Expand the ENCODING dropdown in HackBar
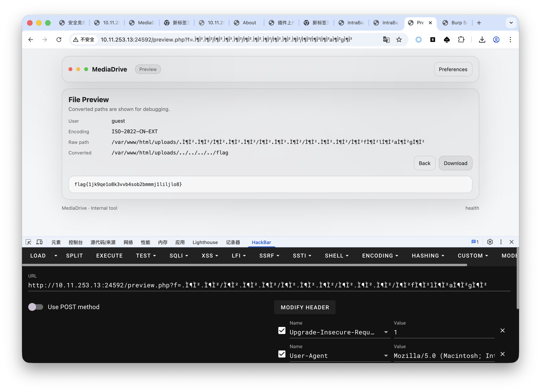This screenshot has width=541, height=392. 380,256
